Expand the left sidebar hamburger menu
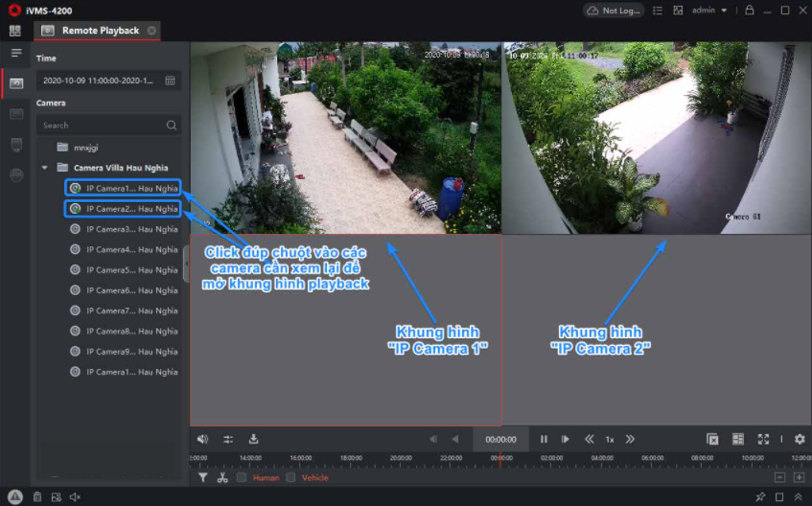Screen dimensions: 812x506 pyautogui.click(x=16, y=53)
